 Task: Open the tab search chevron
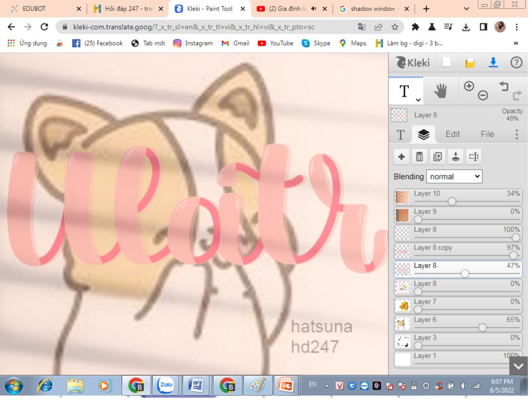click(x=467, y=9)
